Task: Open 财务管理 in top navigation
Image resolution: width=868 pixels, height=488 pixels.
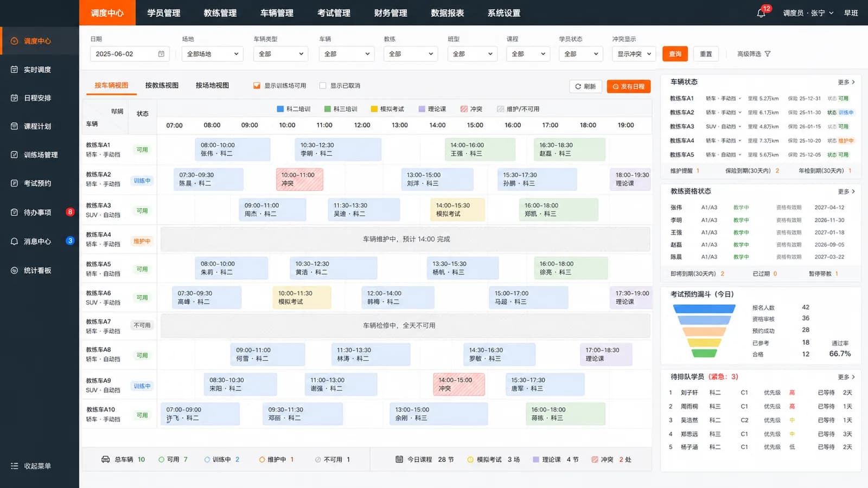Action: [x=391, y=13]
